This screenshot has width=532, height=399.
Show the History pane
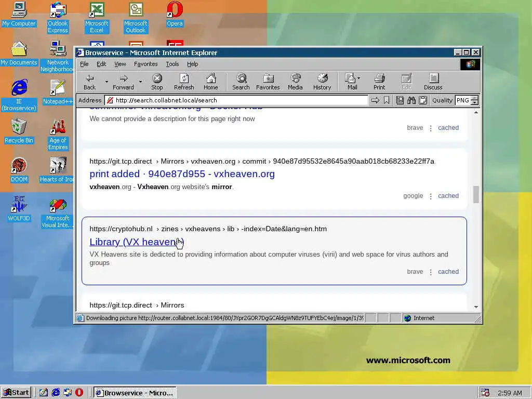coord(322,82)
